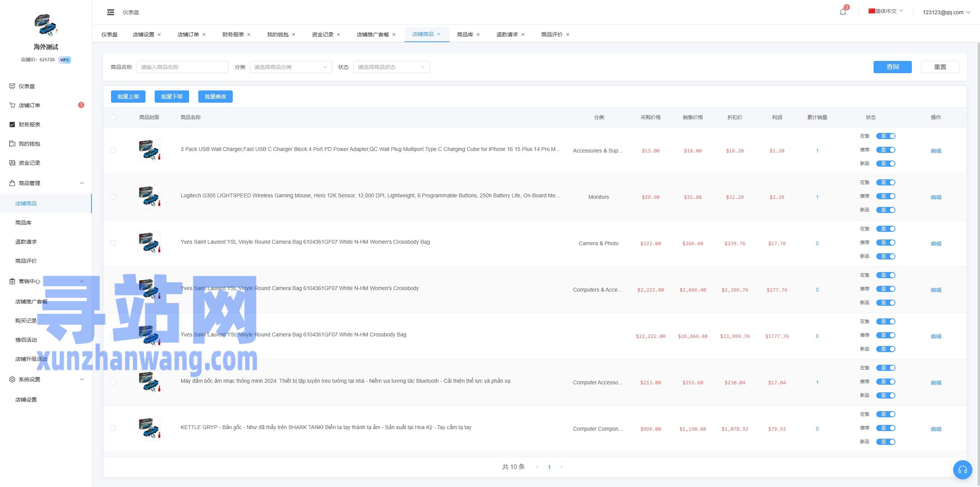Click the red badge on 店铺订单
Screen dimensions: 980x487
click(81, 105)
